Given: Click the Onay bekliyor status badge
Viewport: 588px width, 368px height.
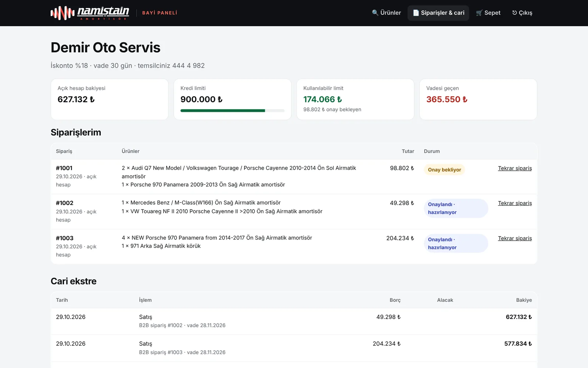Looking at the screenshot, I should pos(444,170).
